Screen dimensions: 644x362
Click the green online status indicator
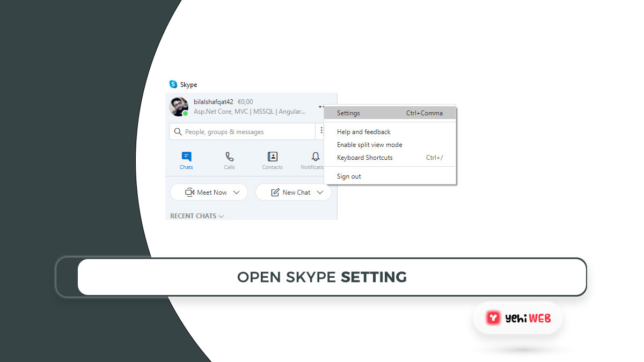coord(184,114)
